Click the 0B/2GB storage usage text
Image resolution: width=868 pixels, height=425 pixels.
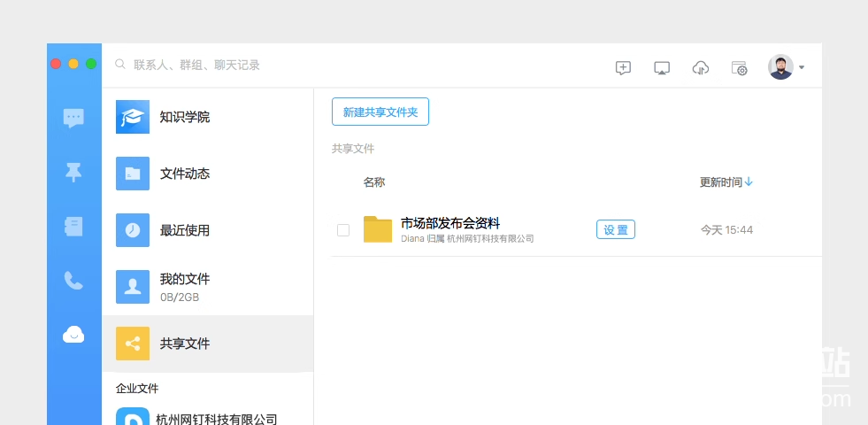(x=180, y=297)
